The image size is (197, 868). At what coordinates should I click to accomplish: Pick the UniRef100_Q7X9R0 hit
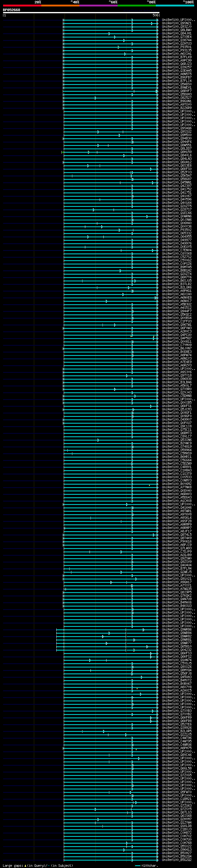pos(177,389)
